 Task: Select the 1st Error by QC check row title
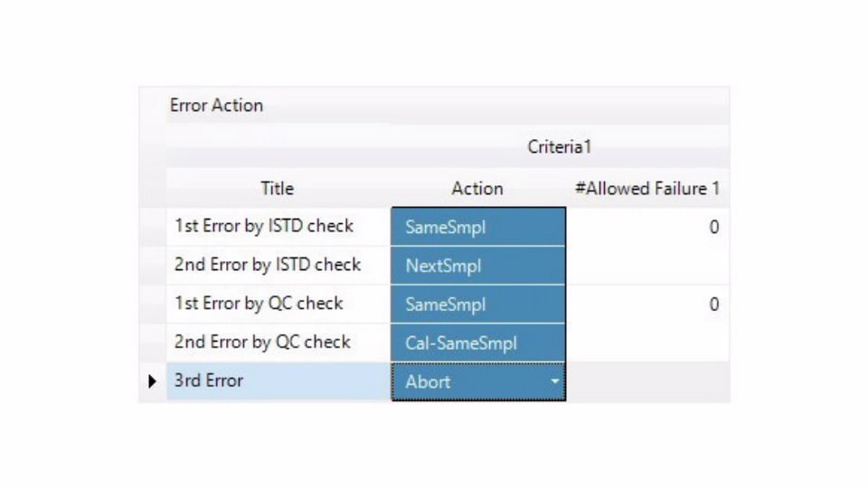point(259,304)
